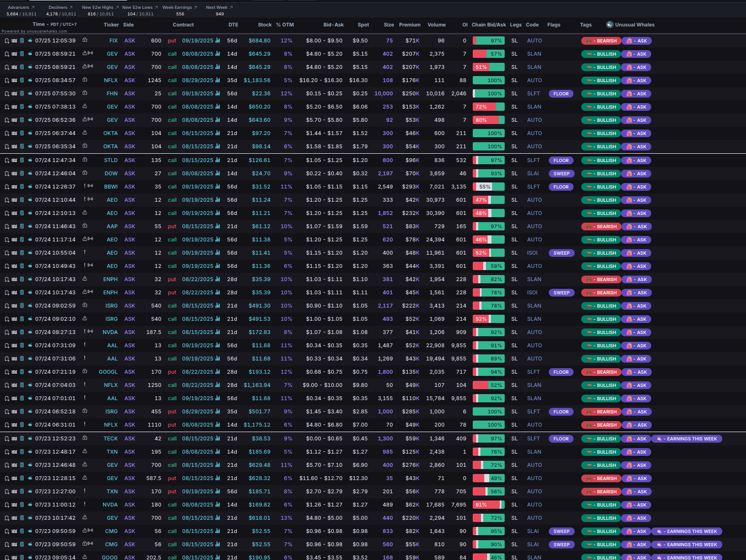
Task: Click the whale icon in the TECK row
Action: point(30,439)
